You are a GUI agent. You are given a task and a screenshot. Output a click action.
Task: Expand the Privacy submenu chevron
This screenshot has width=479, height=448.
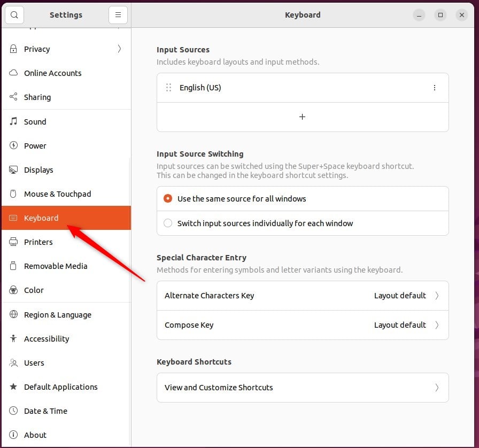[119, 49]
